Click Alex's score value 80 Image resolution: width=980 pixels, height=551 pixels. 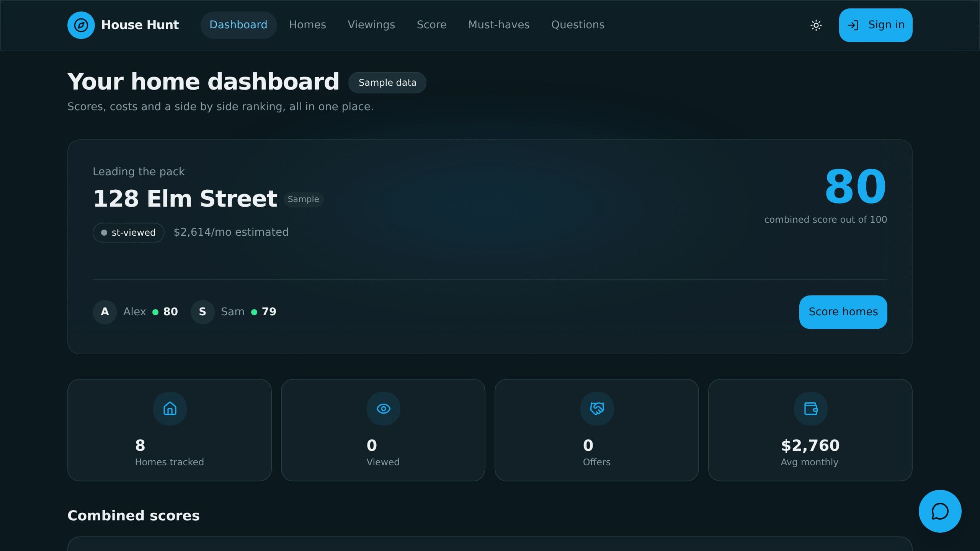[x=170, y=312]
